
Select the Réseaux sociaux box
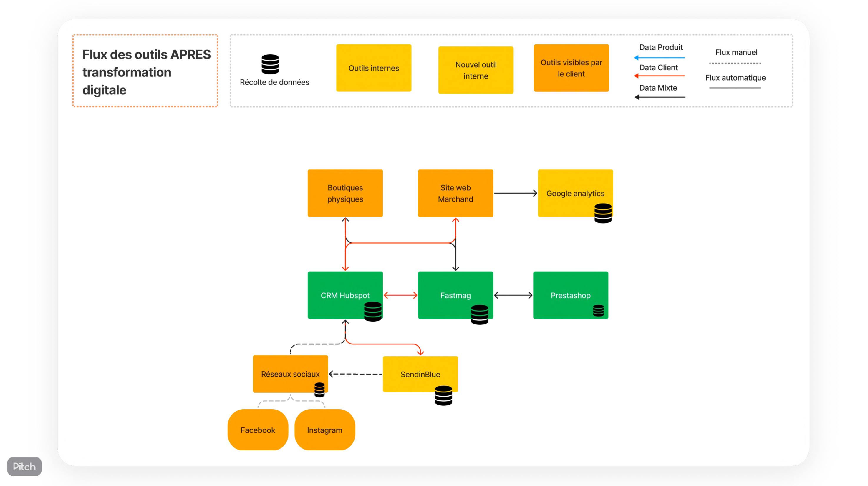[x=290, y=374]
